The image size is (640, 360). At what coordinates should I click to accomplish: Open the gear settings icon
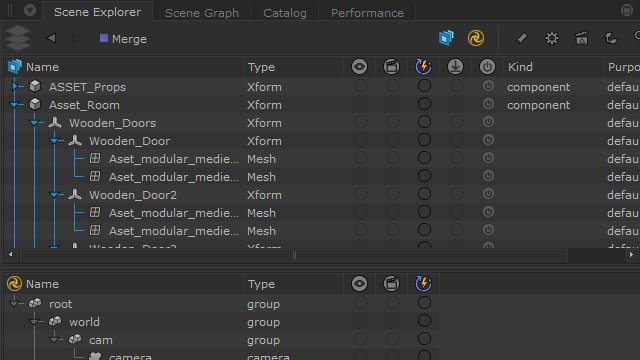[x=552, y=38]
